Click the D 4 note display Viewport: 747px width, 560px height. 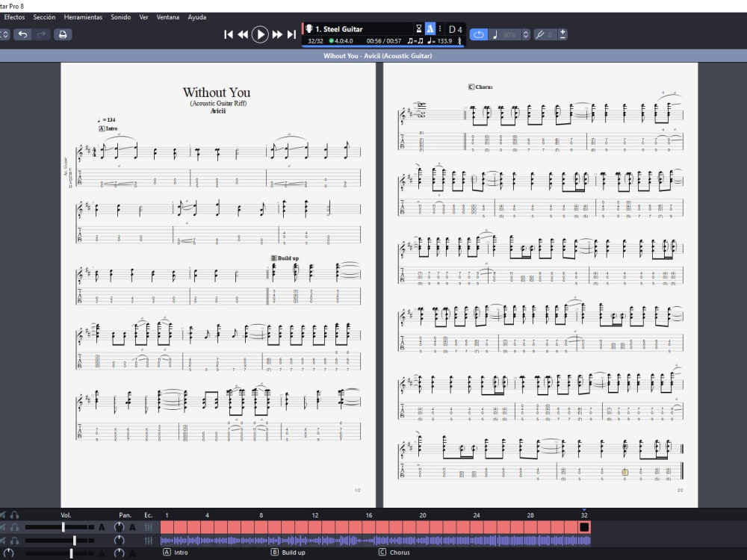pos(456,30)
